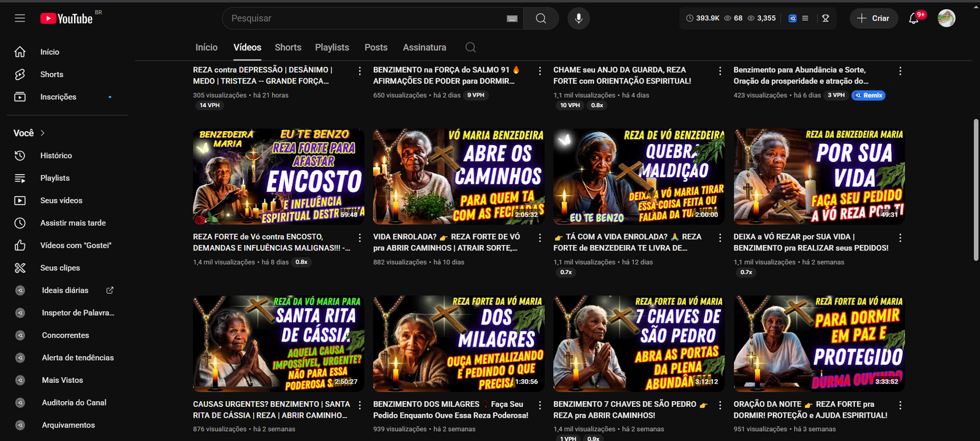Open the vidIQ blue logo icon

click(x=792, y=18)
